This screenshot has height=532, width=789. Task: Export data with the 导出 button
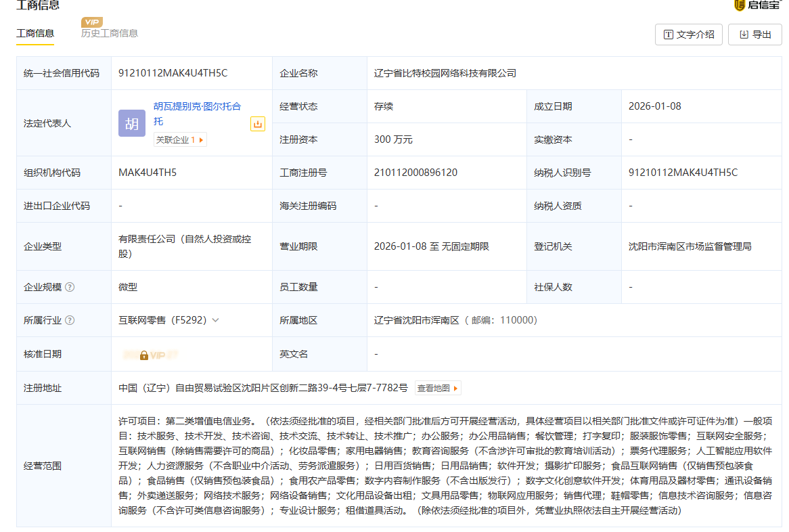tap(754, 35)
